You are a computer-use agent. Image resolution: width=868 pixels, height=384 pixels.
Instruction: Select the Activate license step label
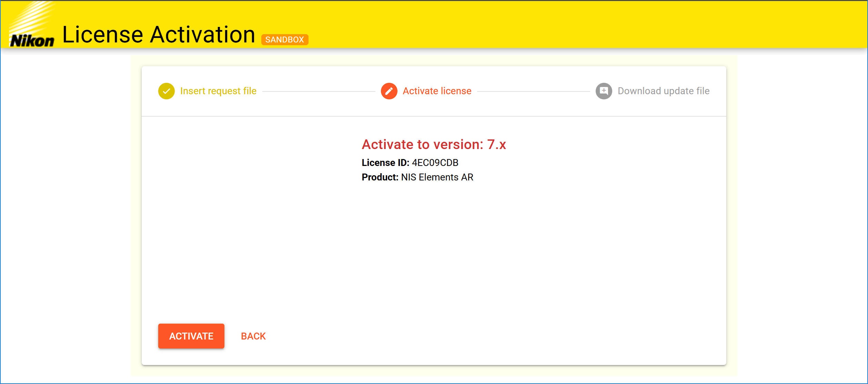[437, 91]
